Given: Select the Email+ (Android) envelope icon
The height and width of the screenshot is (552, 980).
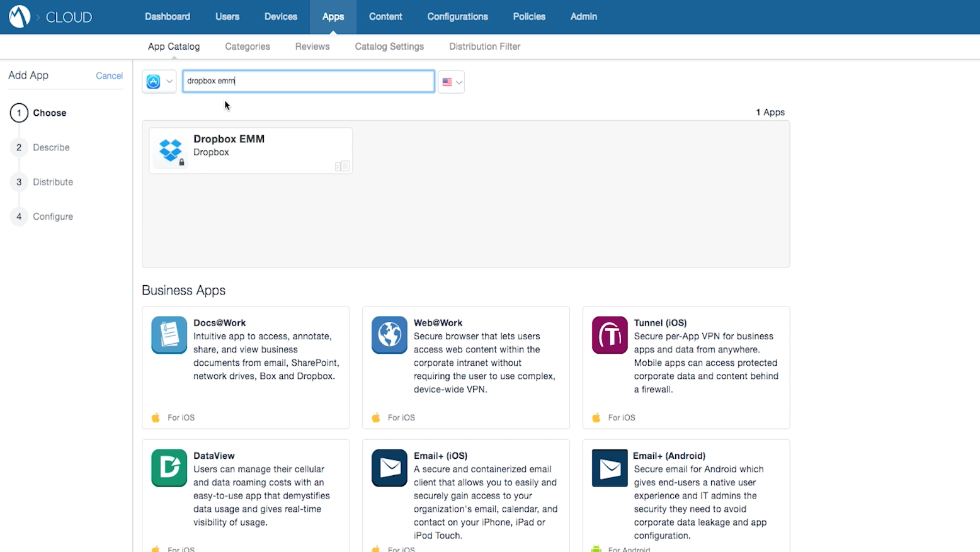Looking at the screenshot, I should click(x=609, y=468).
